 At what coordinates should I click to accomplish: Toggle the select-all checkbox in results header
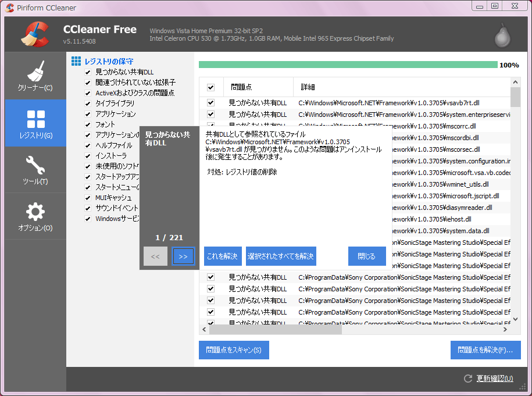coord(210,87)
